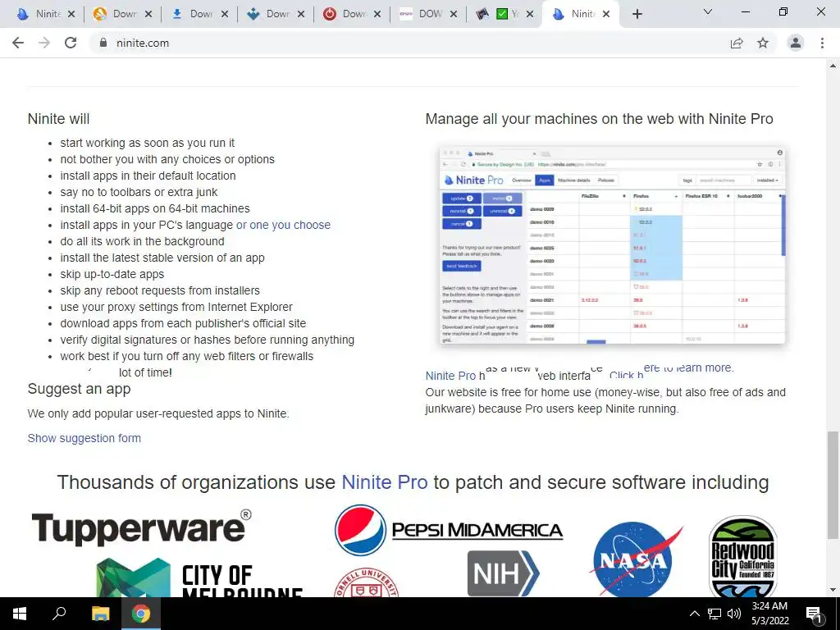Image resolution: width=840 pixels, height=630 pixels.
Task: Click the Tupperware logo
Action: 141,527
